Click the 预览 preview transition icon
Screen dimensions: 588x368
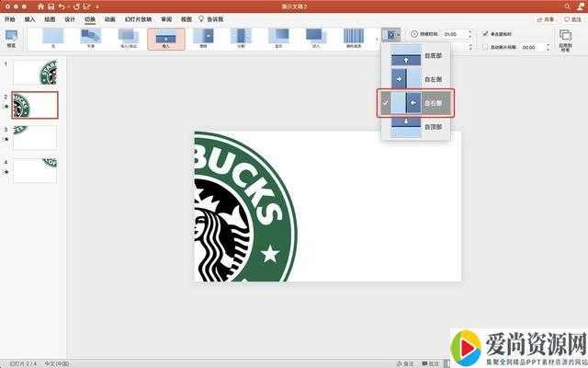(x=11, y=38)
